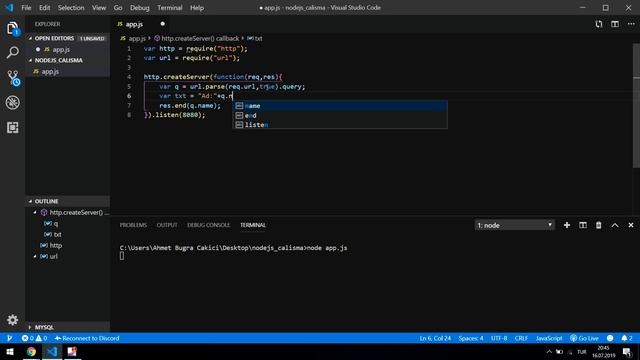Switch to the Output panel tab
The width and height of the screenshot is (640, 360).
pos(167,225)
